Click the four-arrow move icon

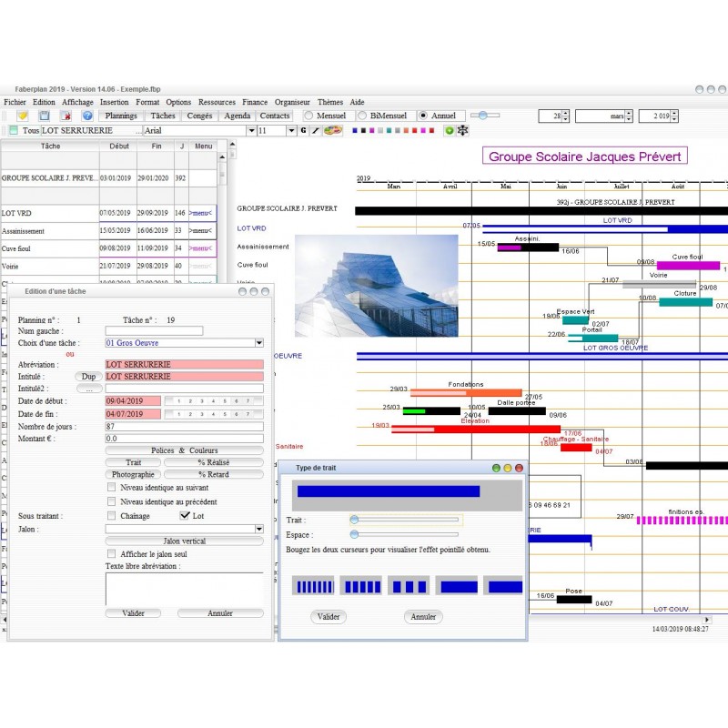click(x=462, y=130)
